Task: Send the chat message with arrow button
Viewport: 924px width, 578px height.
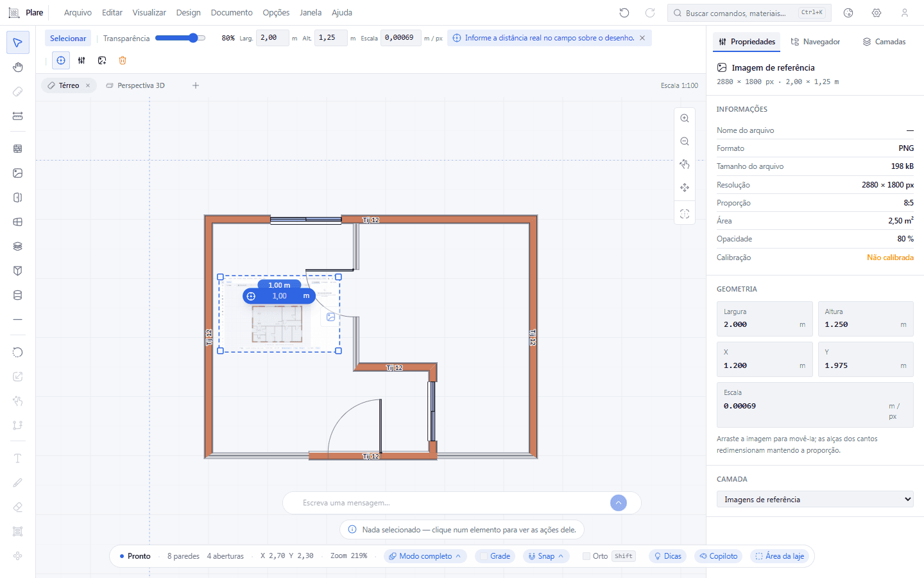Action: point(619,503)
